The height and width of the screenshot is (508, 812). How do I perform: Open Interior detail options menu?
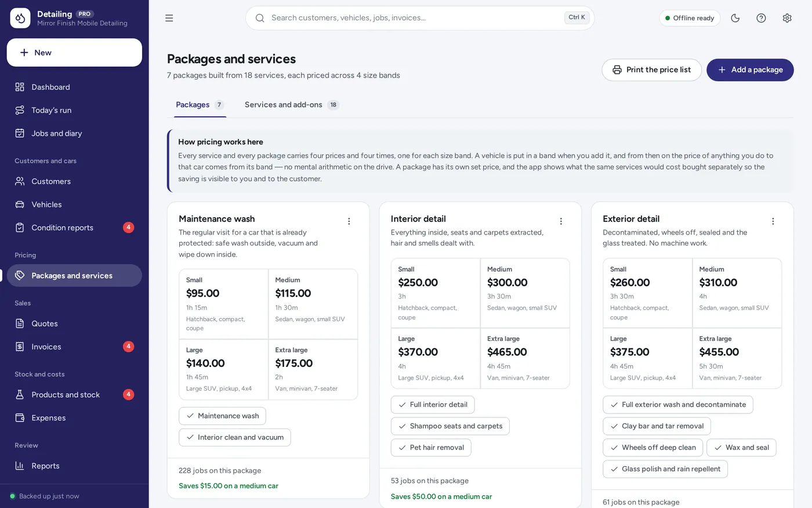coord(561,221)
